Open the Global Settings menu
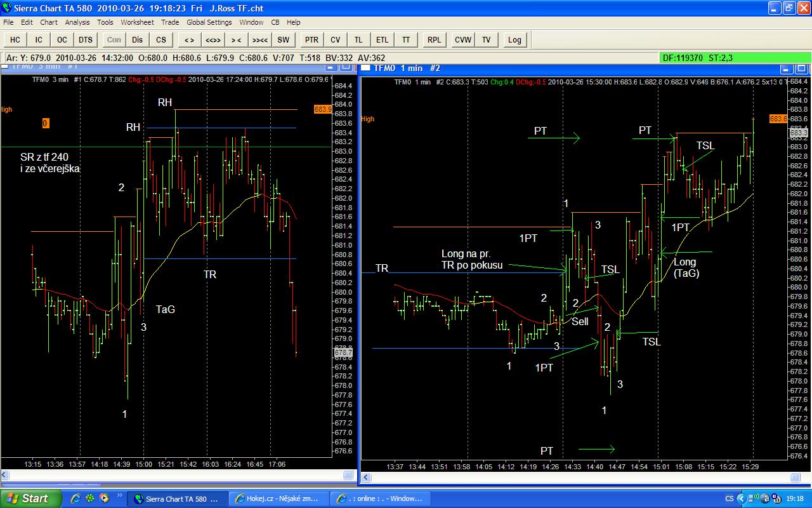 click(209, 22)
